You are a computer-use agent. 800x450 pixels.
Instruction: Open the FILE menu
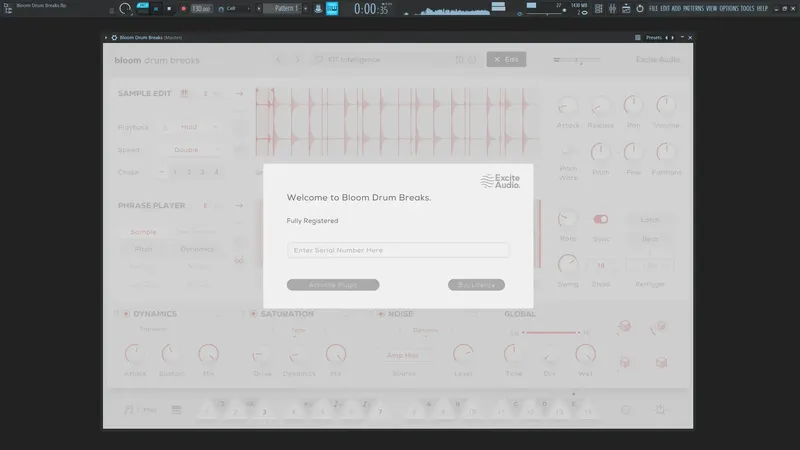(x=653, y=9)
